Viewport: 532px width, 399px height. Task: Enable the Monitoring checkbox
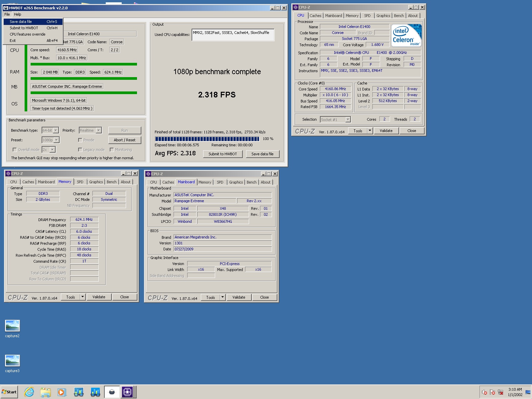[x=112, y=150]
